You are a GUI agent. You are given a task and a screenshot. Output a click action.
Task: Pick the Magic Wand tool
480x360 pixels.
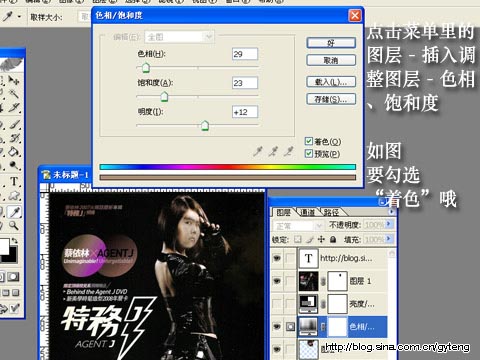(x=14, y=93)
